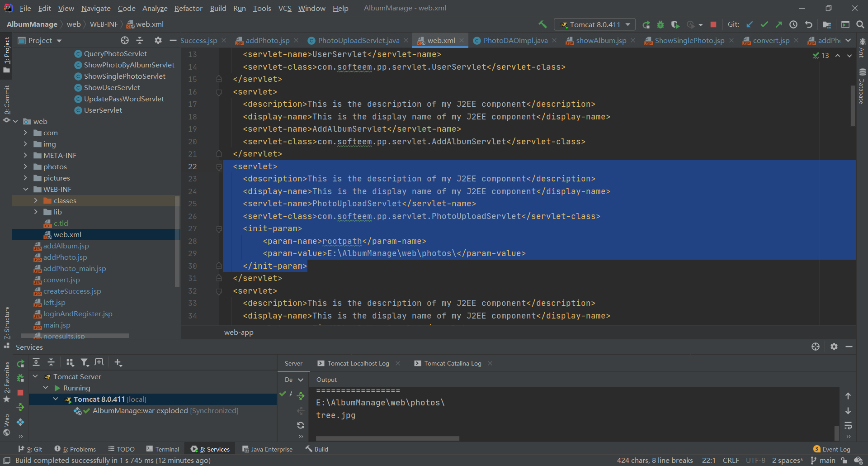Open the Refactor menu
This screenshot has height=466, width=868.
pyautogui.click(x=188, y=8)
